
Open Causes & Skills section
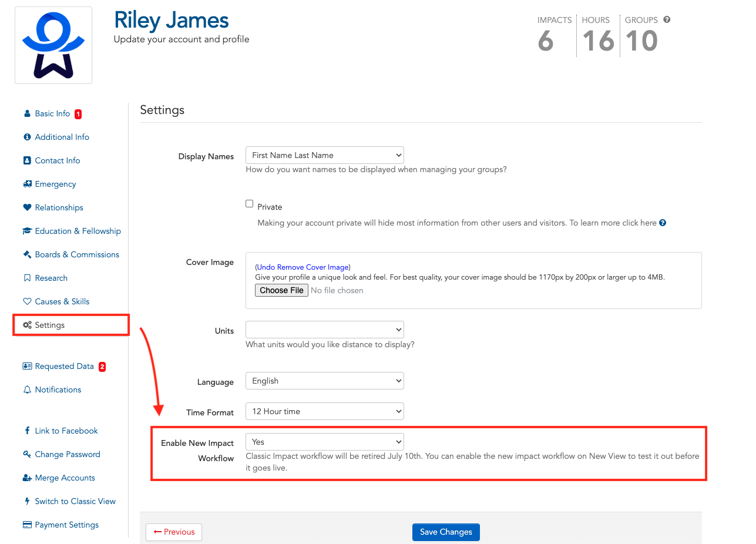tap(62, 301)
